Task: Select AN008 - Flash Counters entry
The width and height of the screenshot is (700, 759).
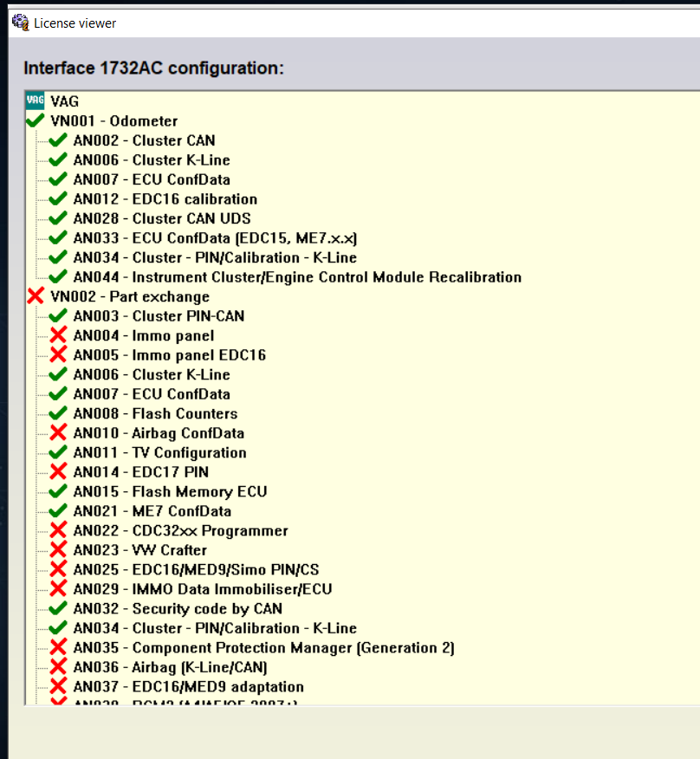Action: click(x=155, y=413)
